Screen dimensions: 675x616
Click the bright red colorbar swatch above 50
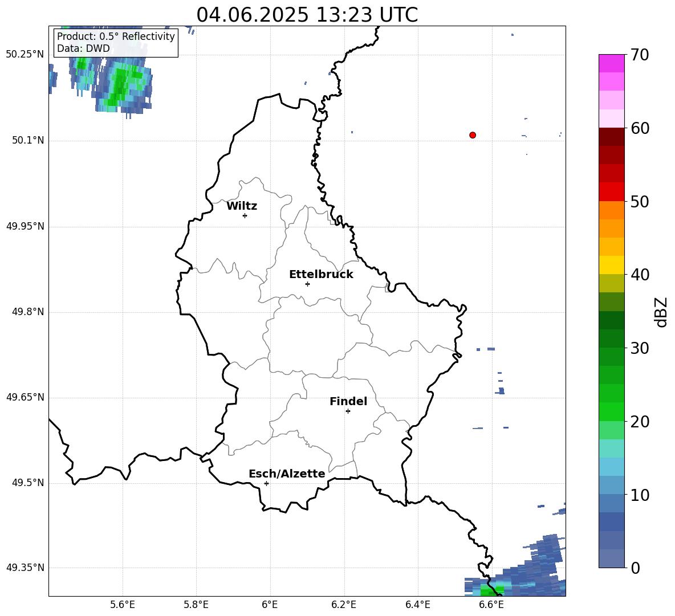click(x=612, y=192)
